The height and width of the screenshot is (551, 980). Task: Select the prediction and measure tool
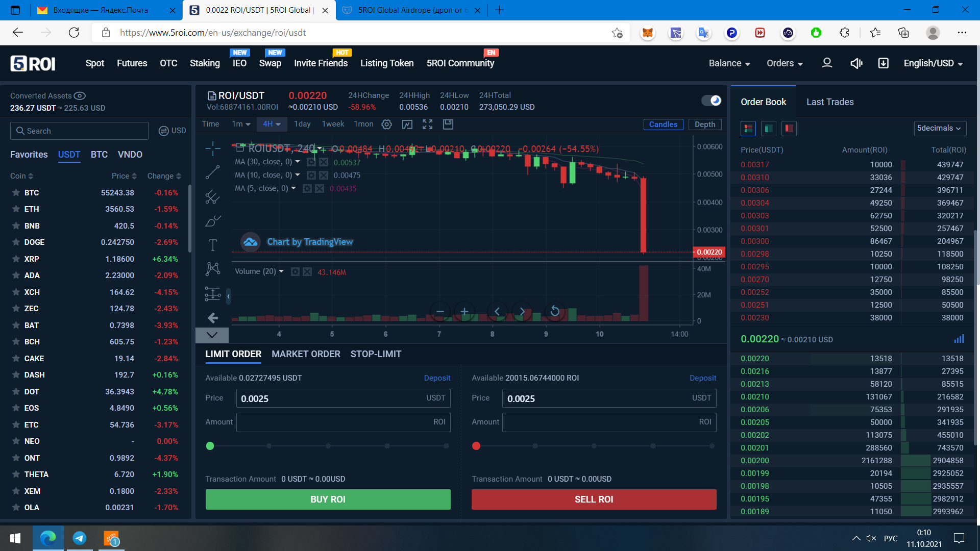click(x=213, y=294)
